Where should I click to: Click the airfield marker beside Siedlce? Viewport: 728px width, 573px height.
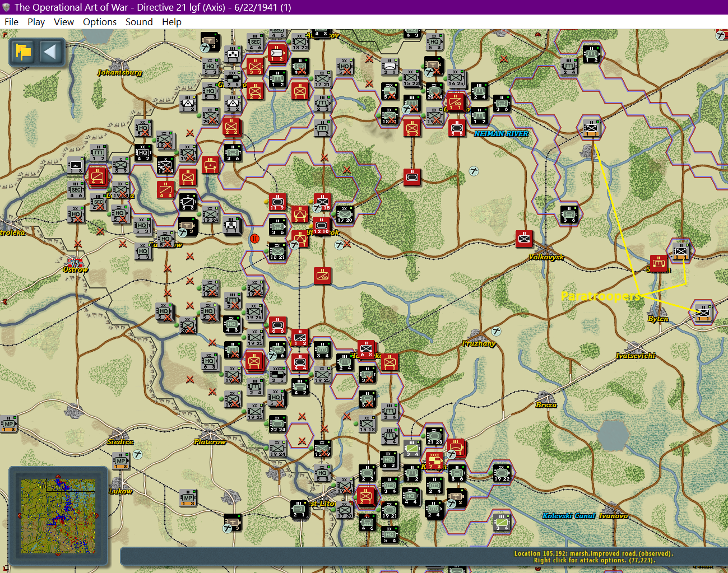(138, 454)
